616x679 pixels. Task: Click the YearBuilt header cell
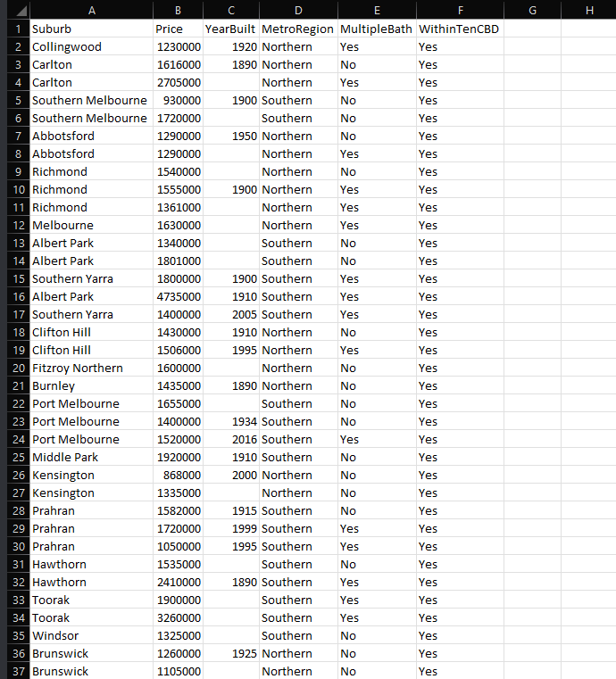click(231, 29)
